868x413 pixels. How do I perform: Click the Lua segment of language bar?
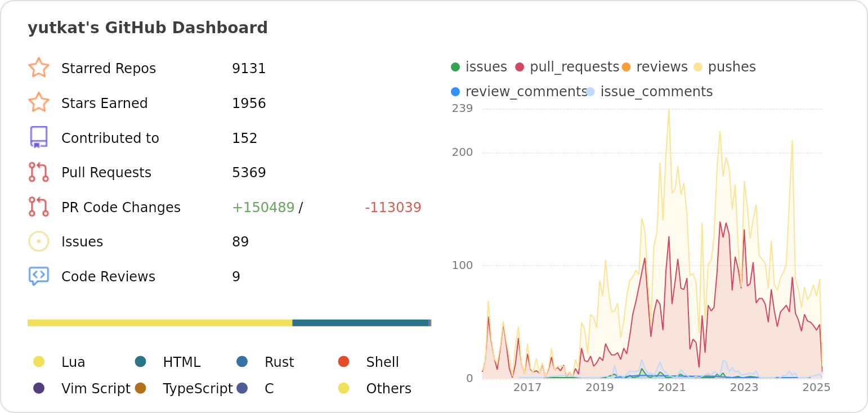(160, 323)
